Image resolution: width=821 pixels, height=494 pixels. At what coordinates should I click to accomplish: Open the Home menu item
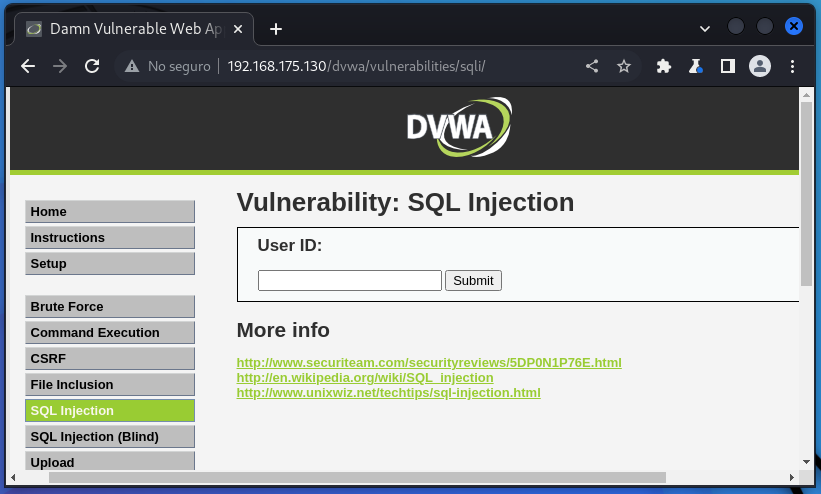(110, 212)
